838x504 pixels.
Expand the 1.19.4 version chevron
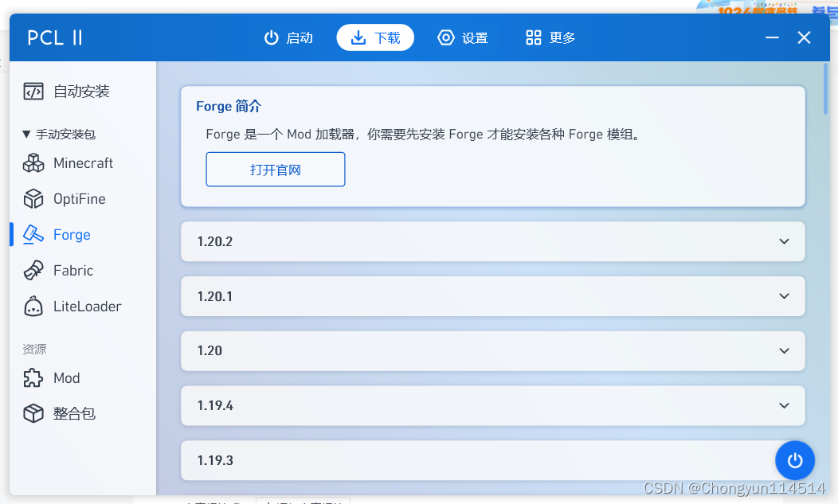(x=784, y=405)
